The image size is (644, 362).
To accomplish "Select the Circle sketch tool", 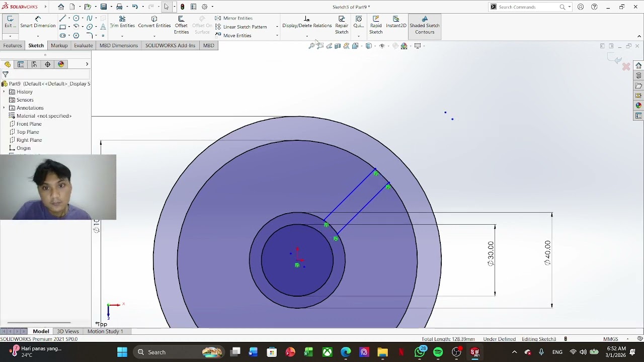I will [x=76, y=18].
